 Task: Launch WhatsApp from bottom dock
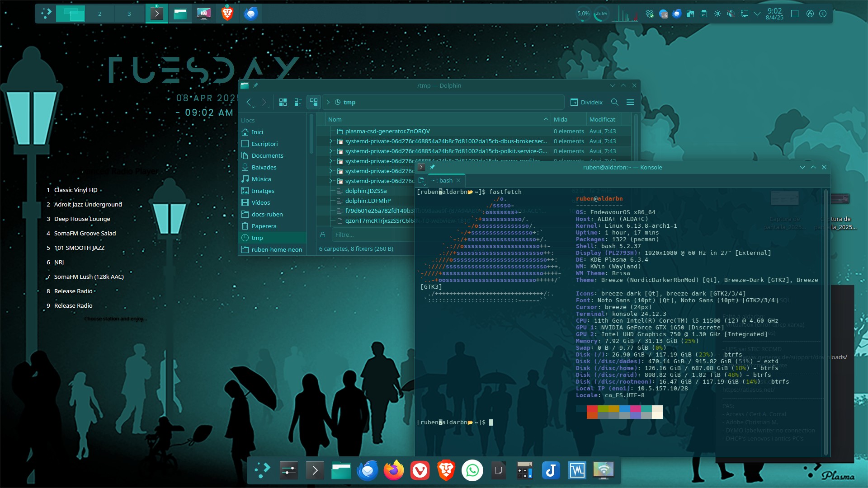472,471
